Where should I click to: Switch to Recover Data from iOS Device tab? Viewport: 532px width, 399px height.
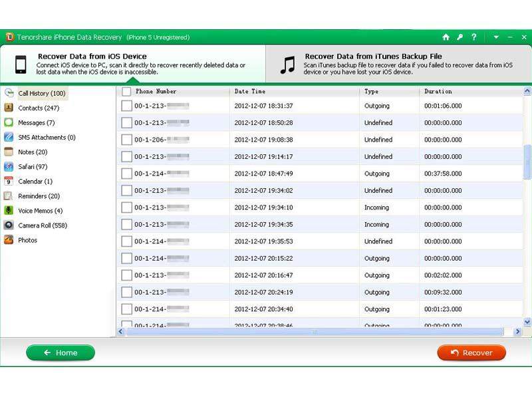pyautogui.click(x=133, y=63)
